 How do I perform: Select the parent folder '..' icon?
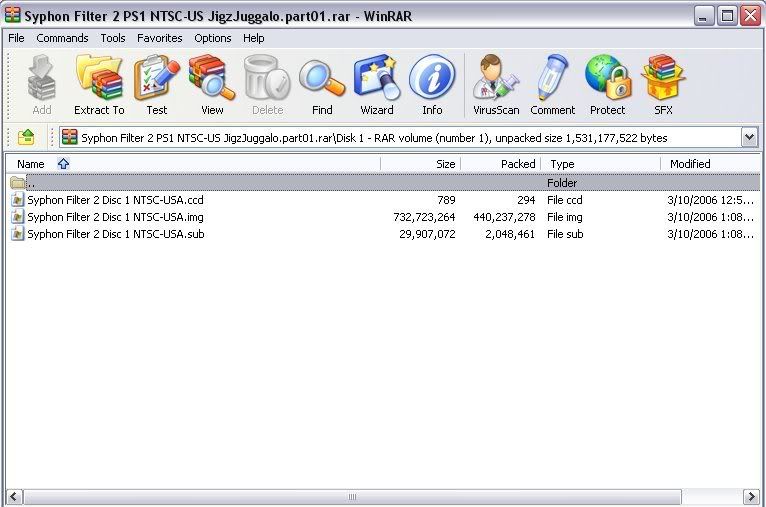(x=18, y=183)
